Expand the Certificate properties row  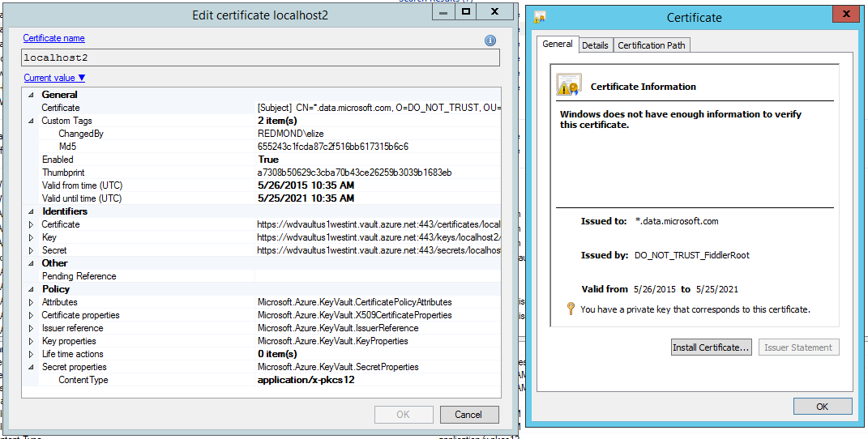[x=31, y=315]
